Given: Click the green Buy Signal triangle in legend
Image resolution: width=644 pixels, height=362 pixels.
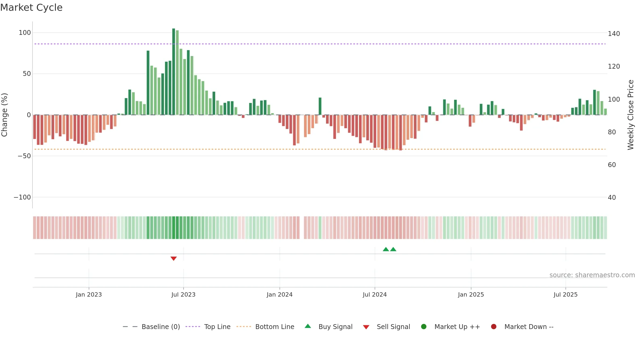Looking at the screenshot, I should click(308, 326).
